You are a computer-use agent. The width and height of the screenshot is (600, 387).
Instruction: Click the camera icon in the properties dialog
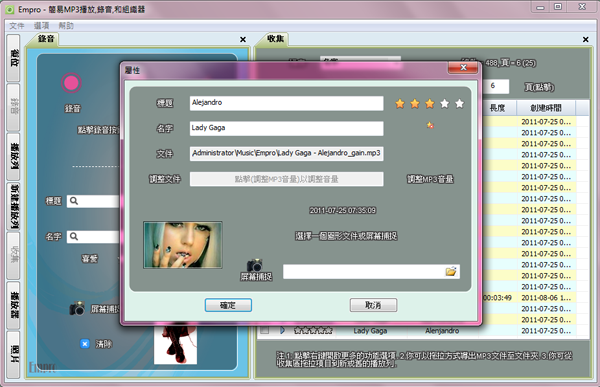click(x=254, y=265)
